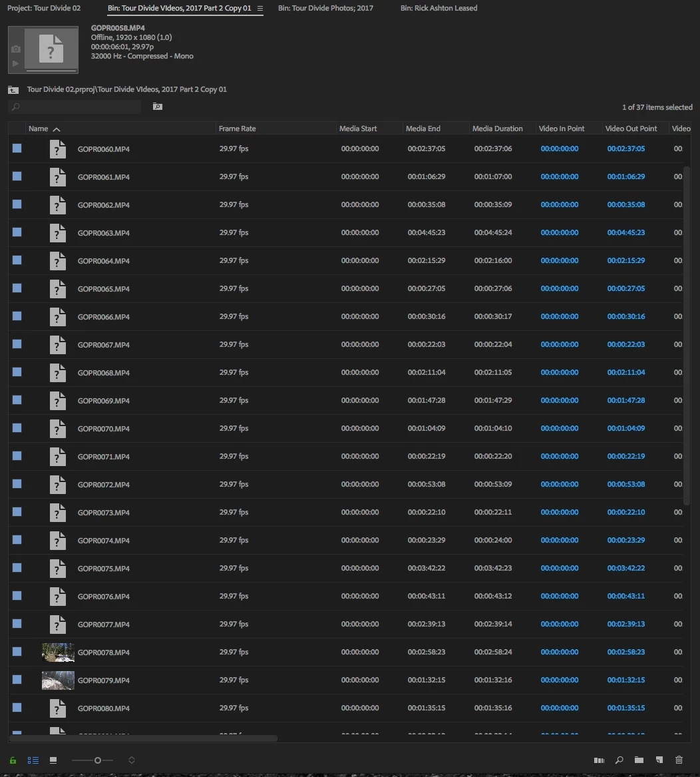This screenshot has height=777, width=700.
Task: Sort by Video Out Point column
Action: pyautogui.click(x=631, y=129)
